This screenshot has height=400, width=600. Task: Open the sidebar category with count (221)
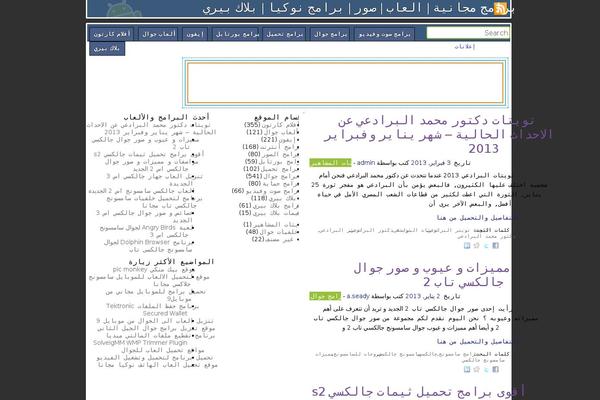[x=280, y=139]
